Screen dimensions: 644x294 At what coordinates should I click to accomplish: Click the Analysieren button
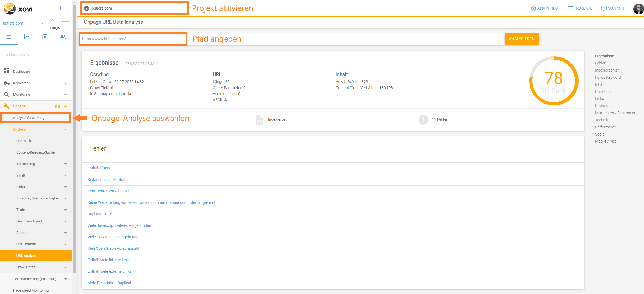coord(521,39)
